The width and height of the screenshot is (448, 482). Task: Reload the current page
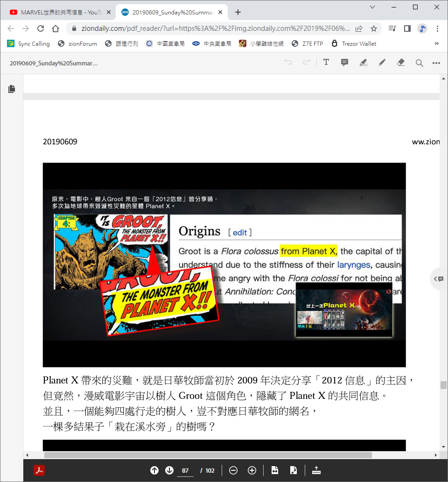coord(41,28)
